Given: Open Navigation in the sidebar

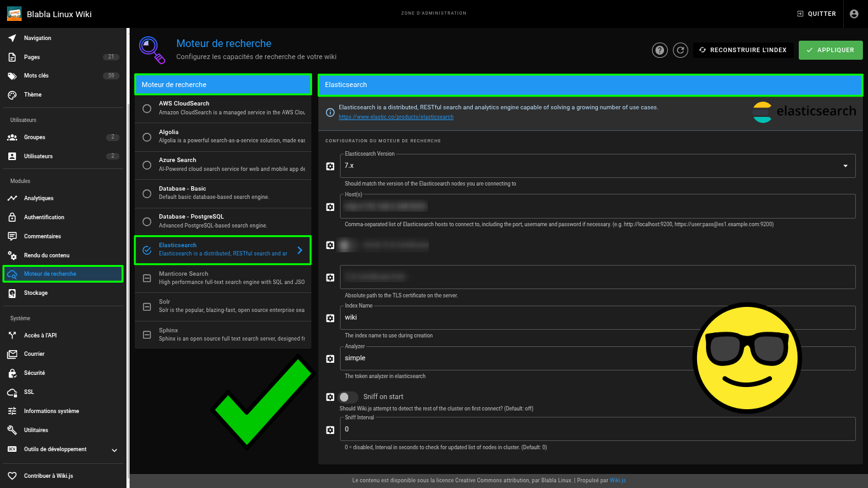Looking at the screenshot, I should (x=64, y=38).
